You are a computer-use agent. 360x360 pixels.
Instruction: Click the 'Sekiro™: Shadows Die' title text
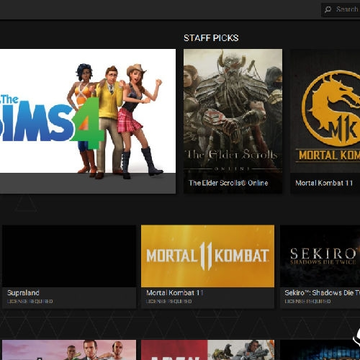322,293
